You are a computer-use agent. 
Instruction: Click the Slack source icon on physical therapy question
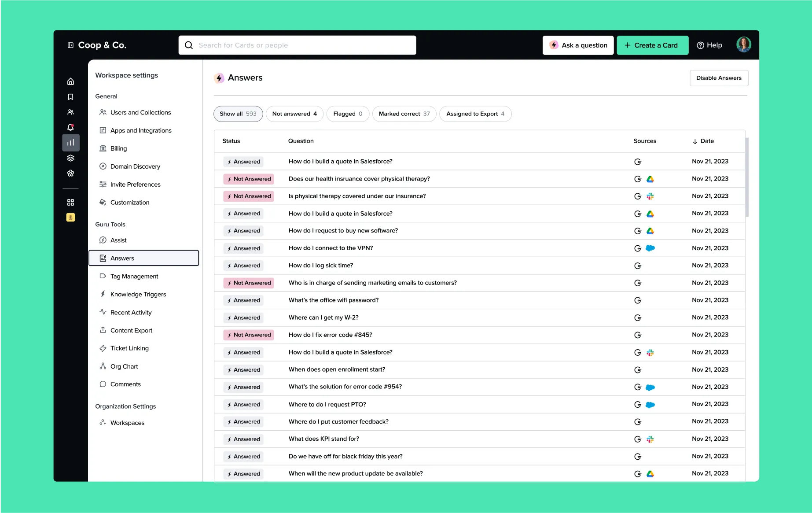click(x=650, y=196)
